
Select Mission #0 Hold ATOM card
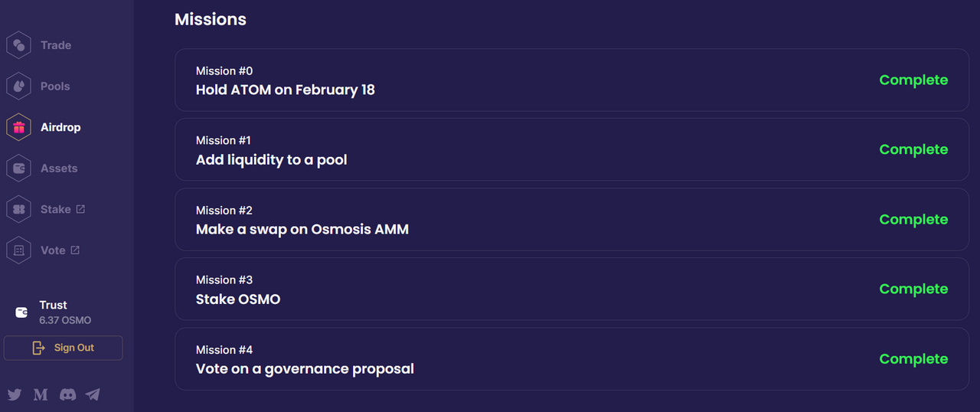click(x=572, y=80)
